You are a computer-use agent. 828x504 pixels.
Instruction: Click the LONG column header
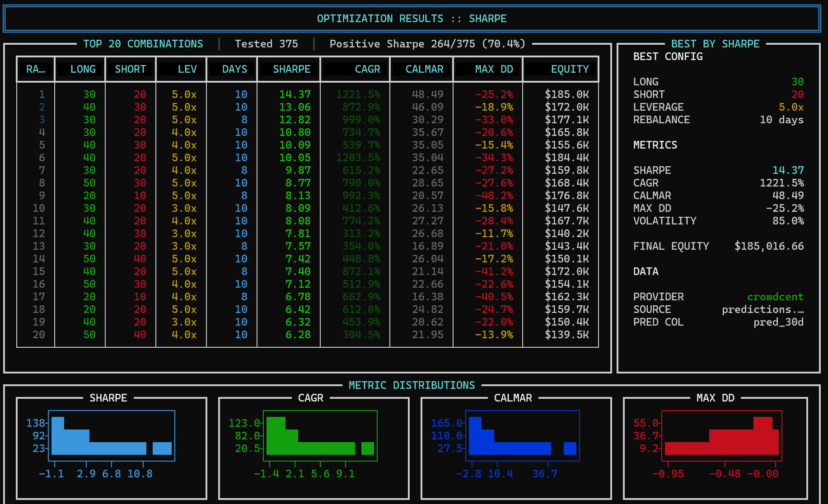pos(83,69)
